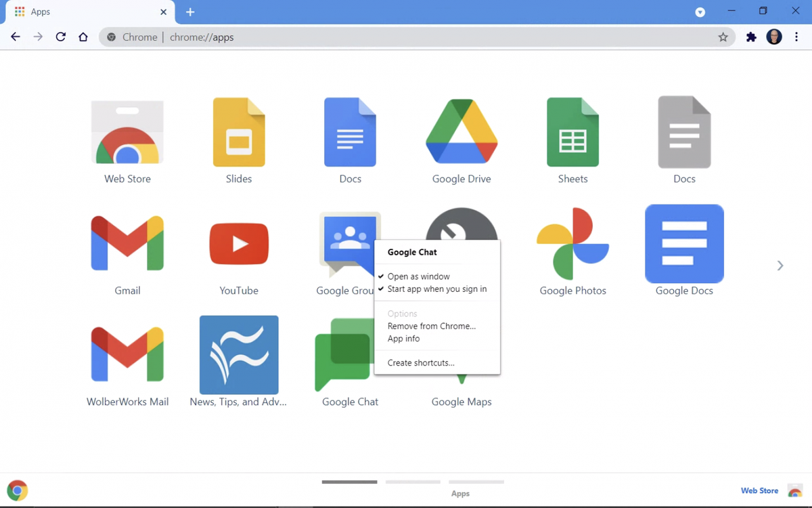This screenshot has width=812, height=508.
Task: Disable 'Start app when you sign in'
Action: pyautogui.click(x=436, y=289)
